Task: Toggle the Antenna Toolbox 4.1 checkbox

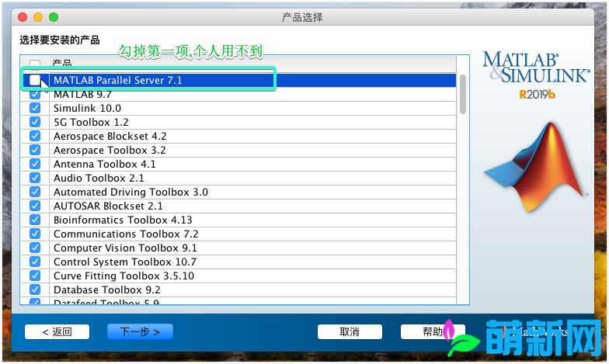Action: point(35,164)
